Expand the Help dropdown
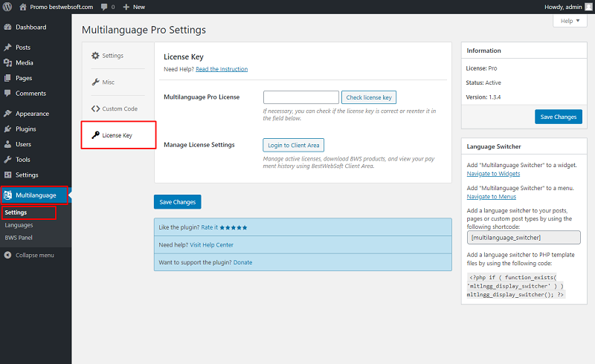 click(x=570, y=21)
